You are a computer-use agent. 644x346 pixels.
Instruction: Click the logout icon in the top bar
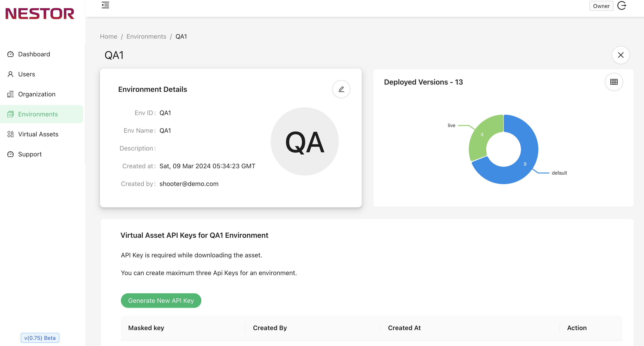point(622,5)
